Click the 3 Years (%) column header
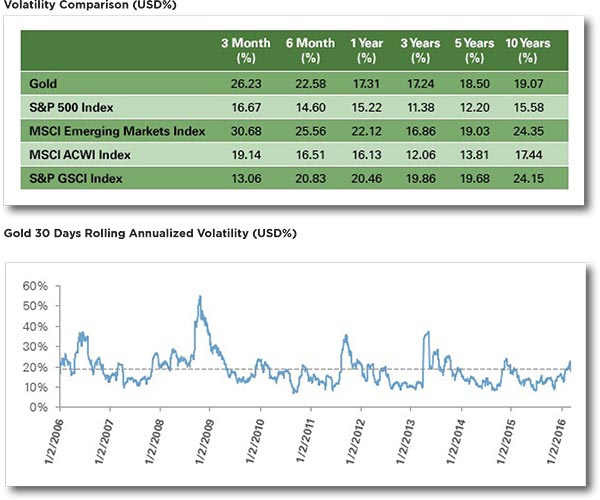600x500 pixels. click(x=421, y=50)
